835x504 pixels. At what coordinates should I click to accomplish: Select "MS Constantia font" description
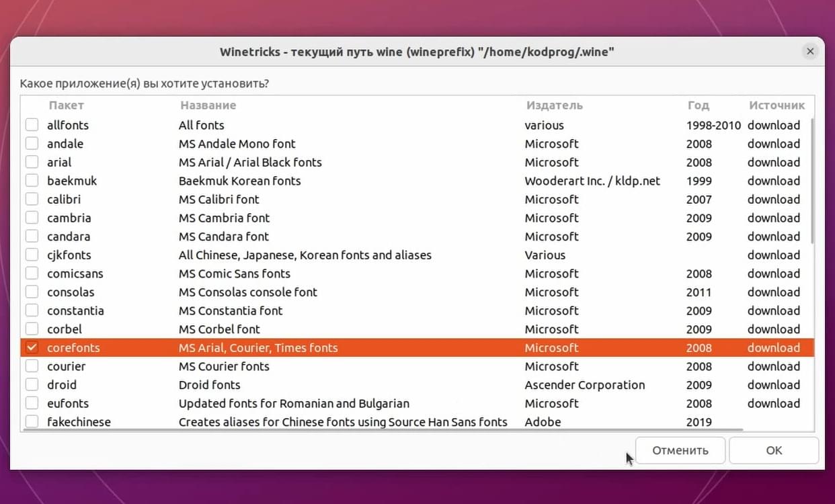pos(231,311)
